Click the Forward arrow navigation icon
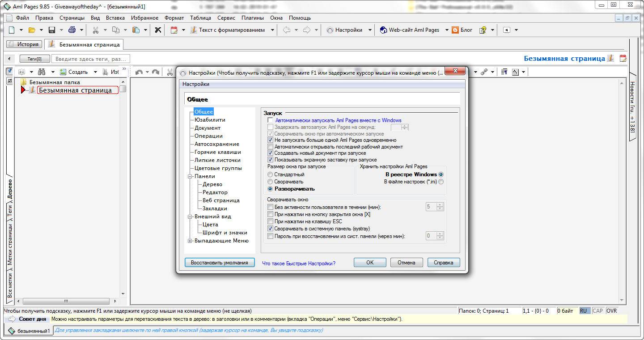 (307, 30)
